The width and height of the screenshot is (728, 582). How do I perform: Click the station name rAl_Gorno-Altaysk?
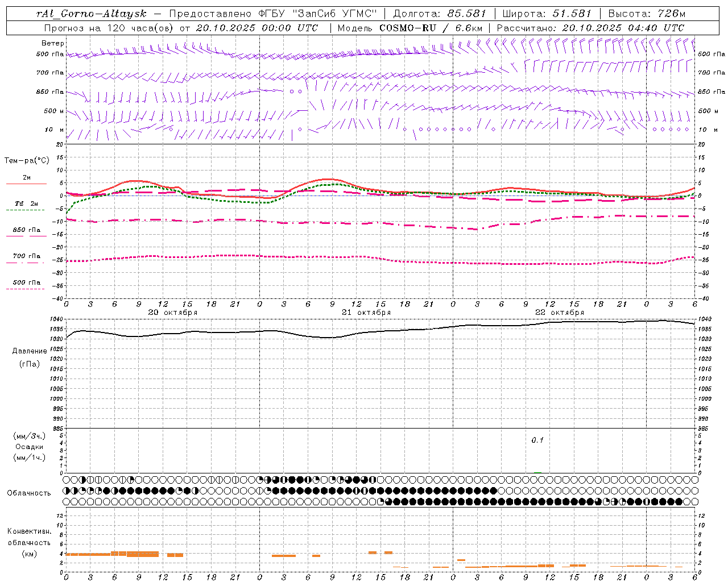[92, 13]
